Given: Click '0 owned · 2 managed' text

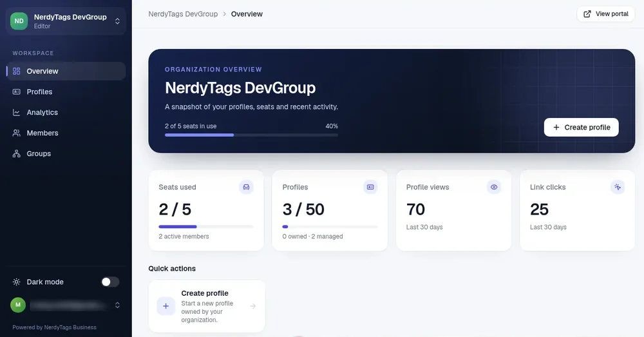Looking at the screenshot, I should pos(312,236).
